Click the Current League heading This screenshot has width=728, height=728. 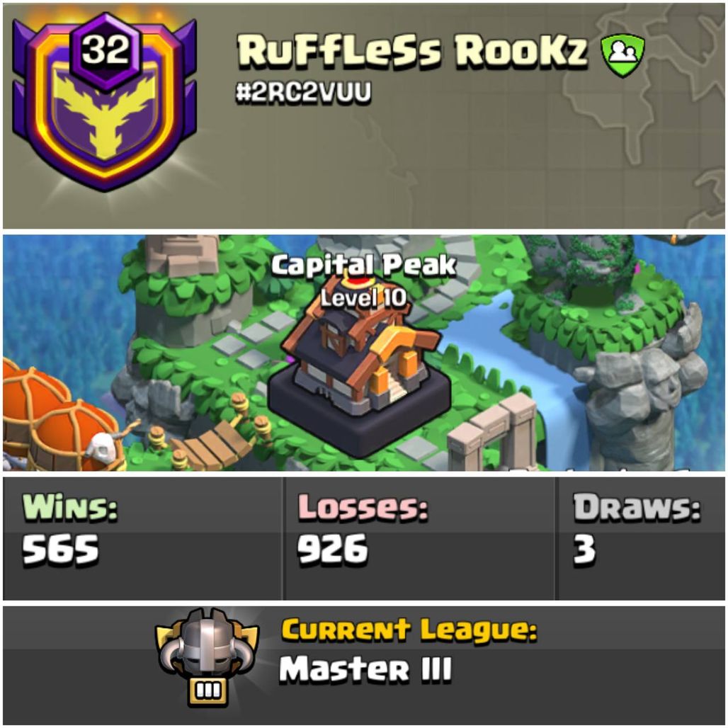click(409, 630)
